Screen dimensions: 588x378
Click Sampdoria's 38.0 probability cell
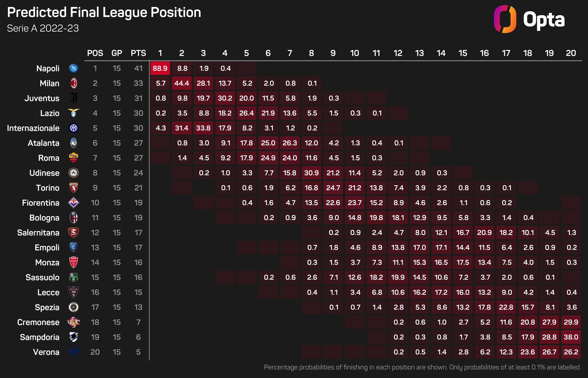(571, 337)
